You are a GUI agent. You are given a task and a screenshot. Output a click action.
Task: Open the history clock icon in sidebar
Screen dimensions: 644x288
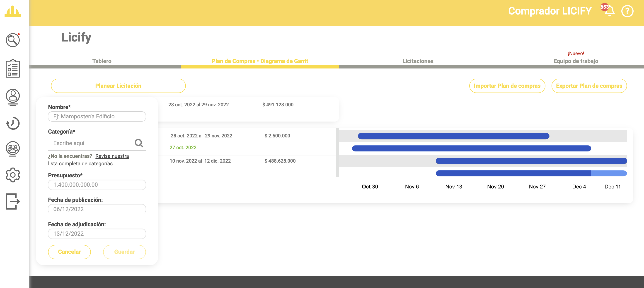13,123
